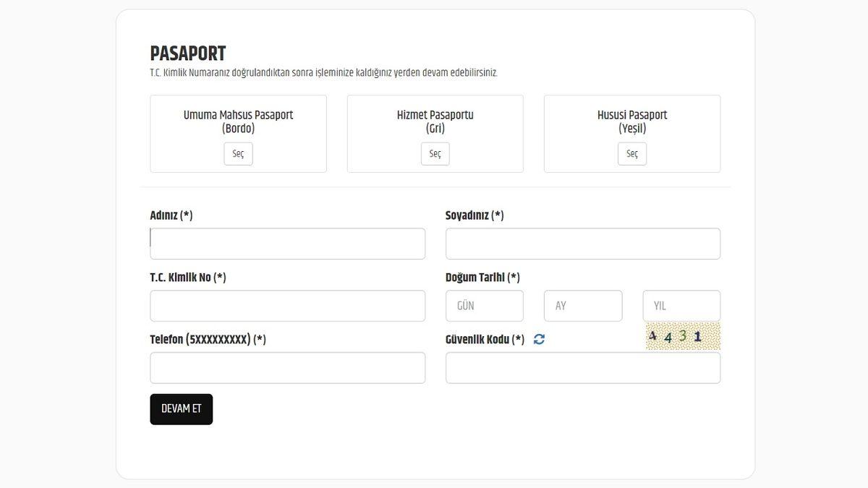Click the GÜN birth date field
This screenshot has width=868, height=488.
click(x=484, y=306)
